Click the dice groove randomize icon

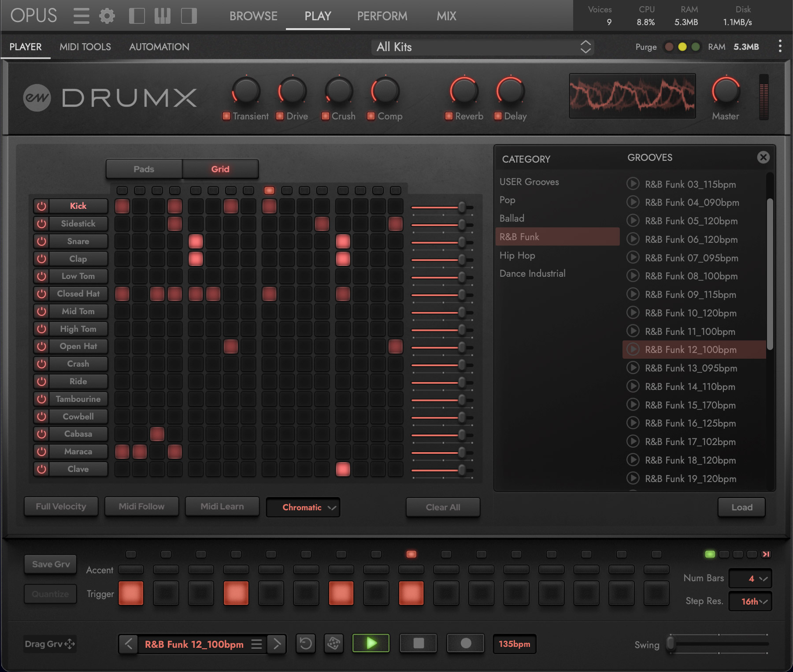tap(334, 644)
